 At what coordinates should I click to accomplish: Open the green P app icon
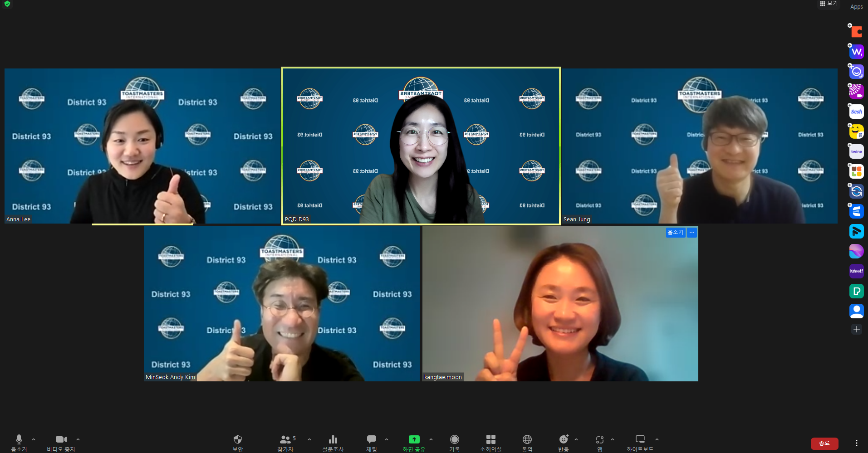pyautogui.click(x=856, y=291)
